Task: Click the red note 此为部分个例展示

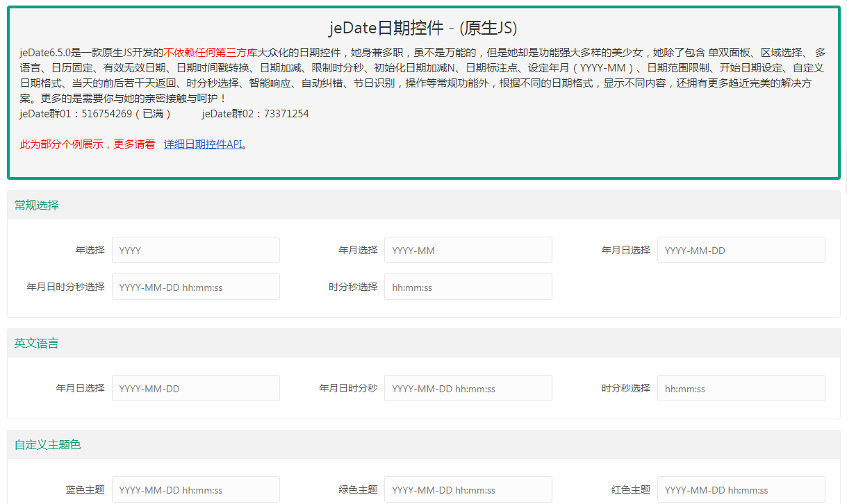Action: click(x=61, y=144)
